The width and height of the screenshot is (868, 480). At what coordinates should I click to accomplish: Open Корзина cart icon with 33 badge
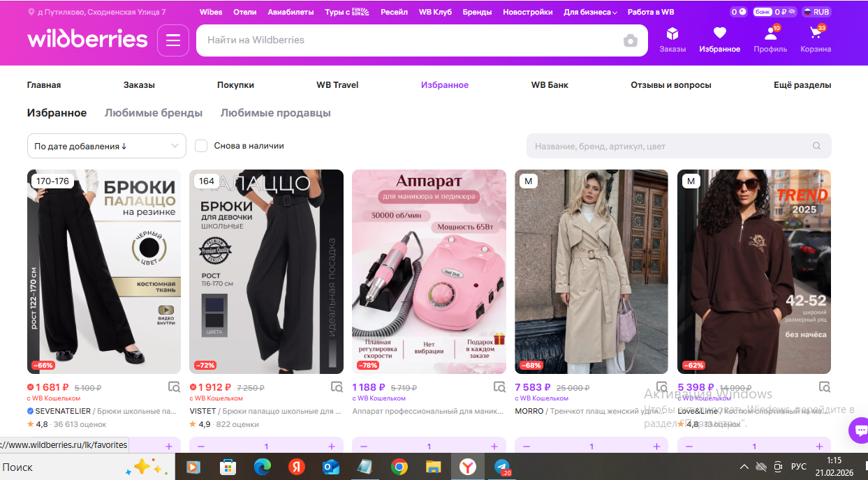816,33
